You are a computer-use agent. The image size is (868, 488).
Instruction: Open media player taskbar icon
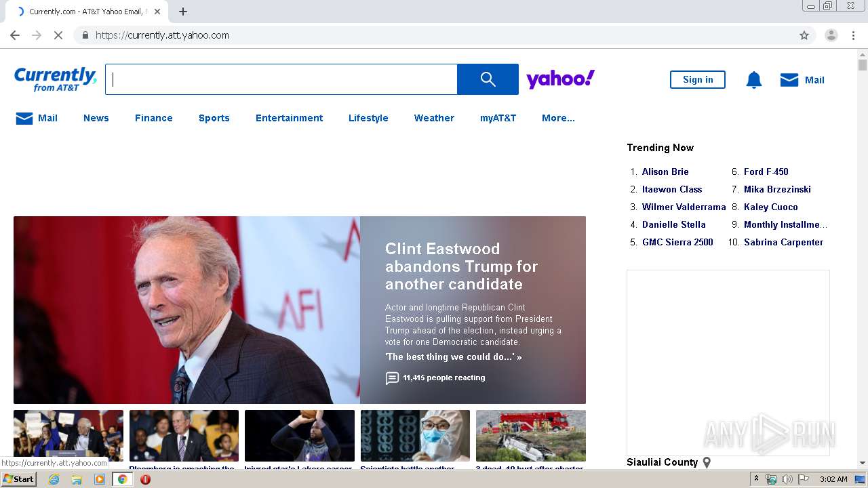coord(100,479)
